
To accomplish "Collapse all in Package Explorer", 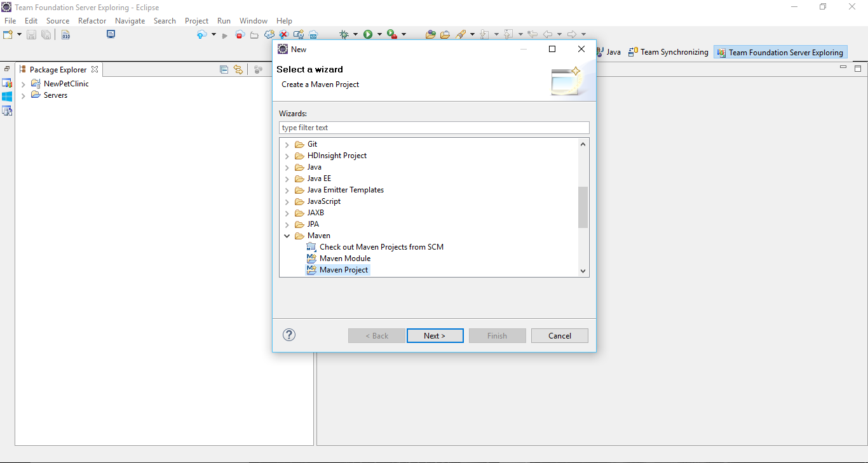I will coord(224,70).
